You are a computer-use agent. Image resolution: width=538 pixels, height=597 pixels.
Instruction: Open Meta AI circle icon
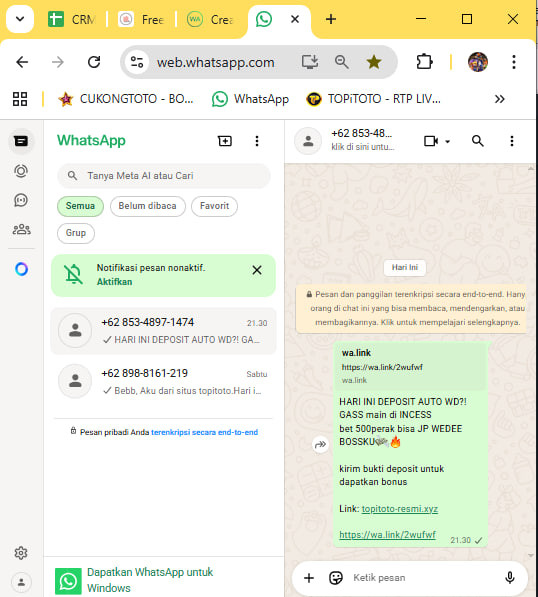(x=21, y=269)
